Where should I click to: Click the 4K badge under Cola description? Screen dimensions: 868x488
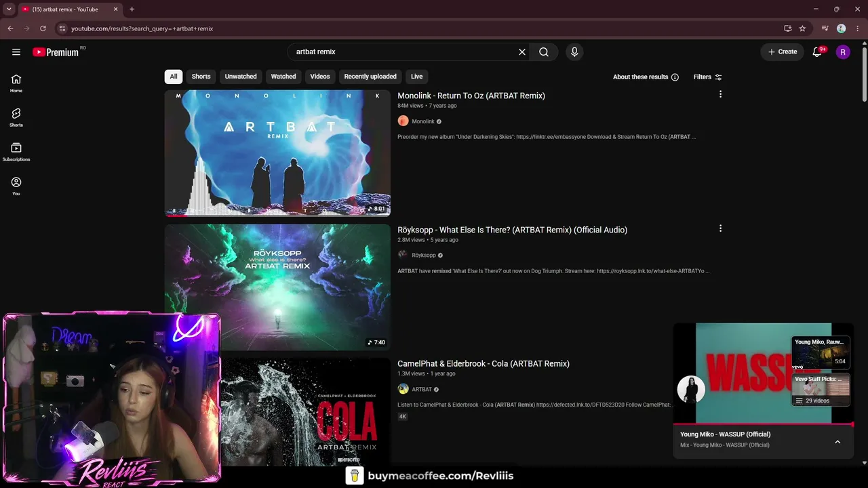[402, 417]
